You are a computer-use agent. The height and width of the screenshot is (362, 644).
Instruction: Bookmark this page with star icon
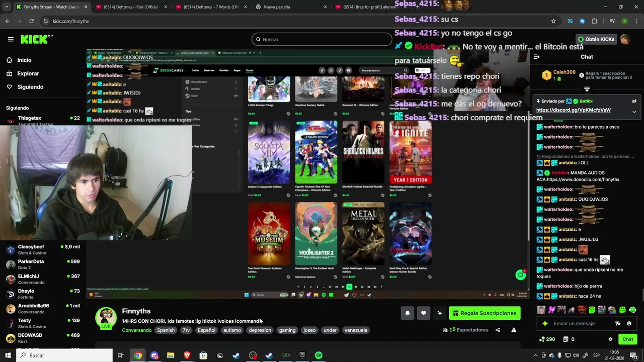[553, 21]
